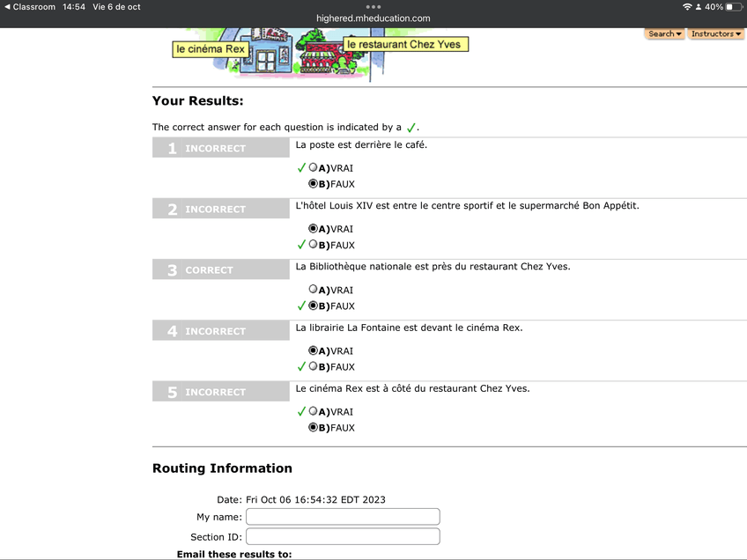Viewport: 747px width, 560px height.
Task: Open the Search dropdown menu
Action: (x=664, y=33)
